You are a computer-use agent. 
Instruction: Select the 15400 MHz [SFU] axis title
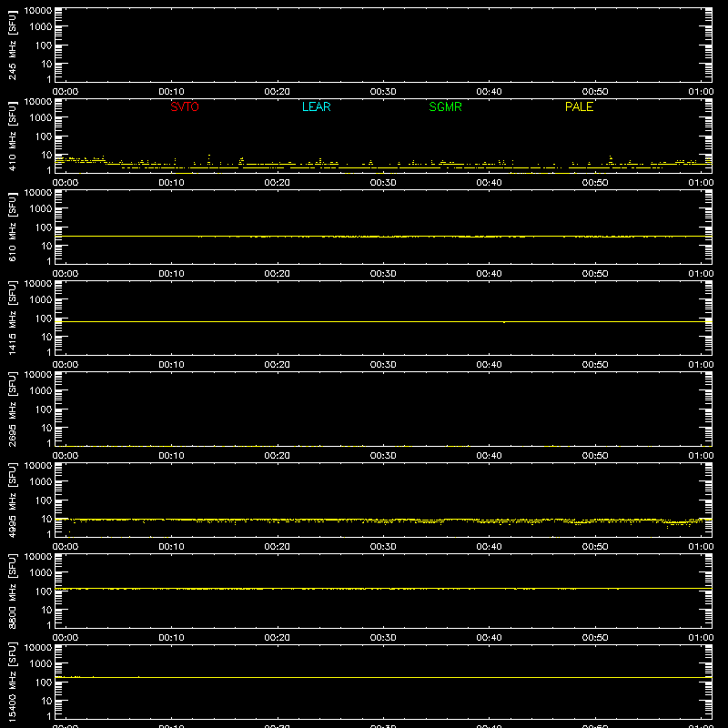click(12, 682)
